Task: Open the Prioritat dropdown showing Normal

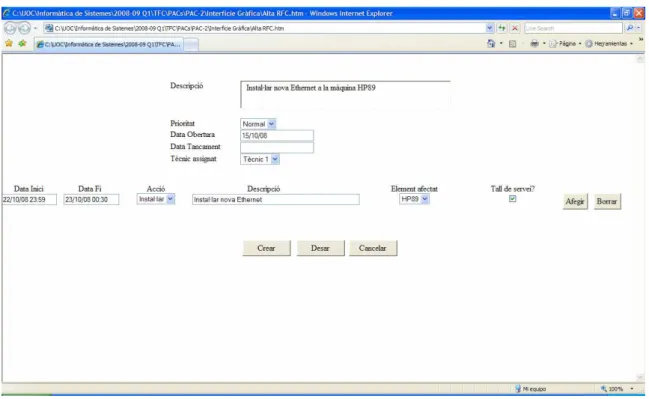Action: 258,124
